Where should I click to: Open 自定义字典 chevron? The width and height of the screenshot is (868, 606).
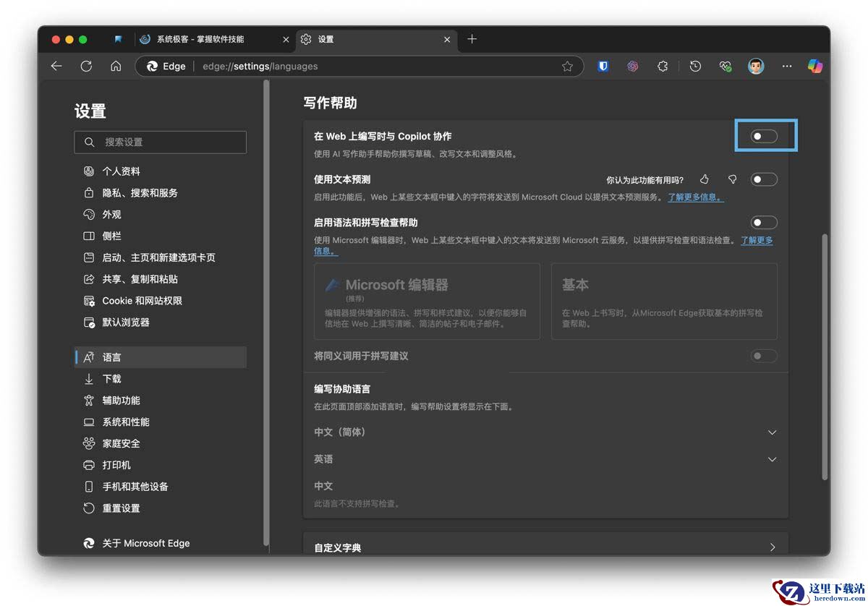[772, 547]
